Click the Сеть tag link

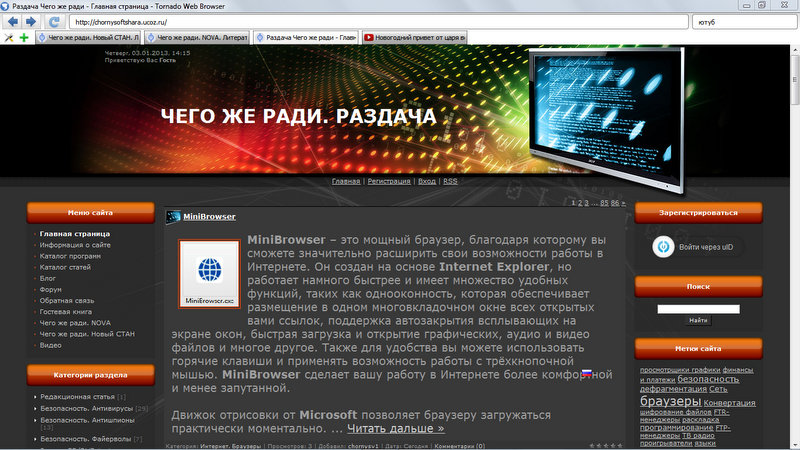click(718, 389)
